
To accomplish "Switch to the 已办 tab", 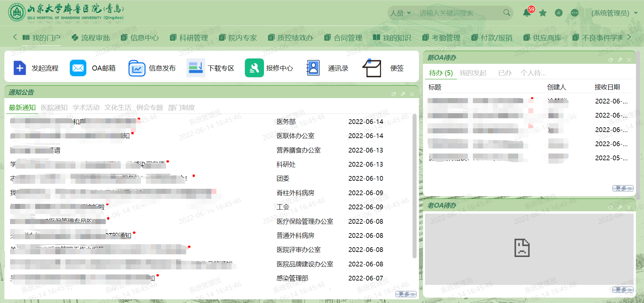I will pos(505,73).
